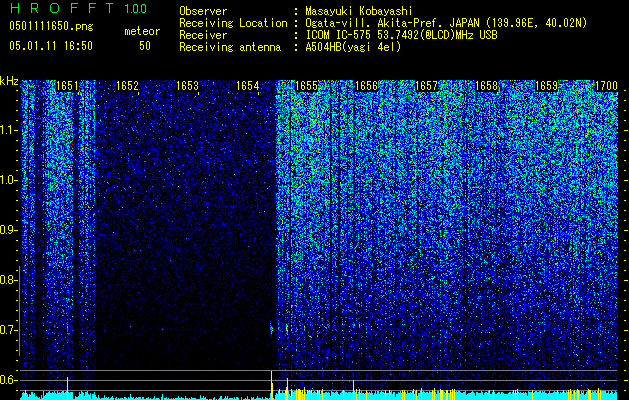Click the small red echo below 1651
Viewport: 629px width, 400px height.
point(67,329)
